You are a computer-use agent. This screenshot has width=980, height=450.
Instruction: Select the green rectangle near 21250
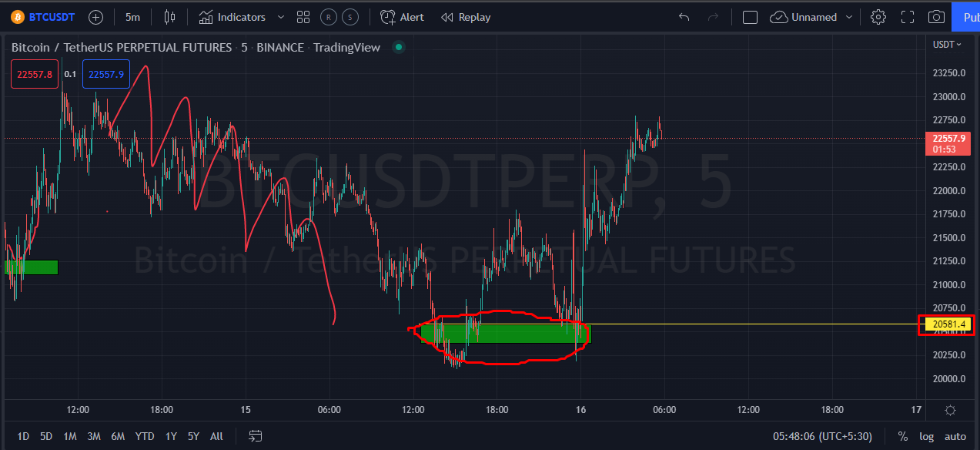click(x=32, y=267)
